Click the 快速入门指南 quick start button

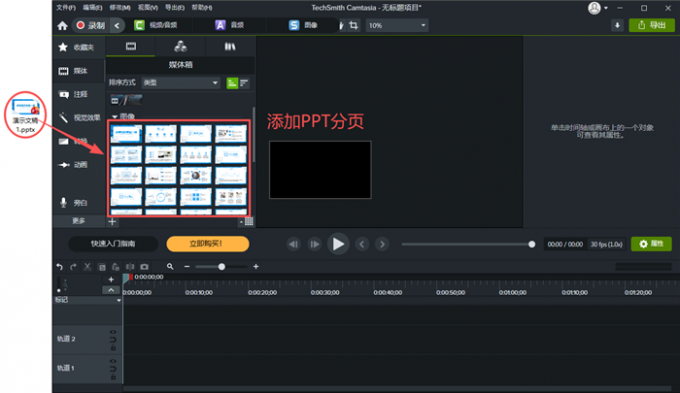click(113, 244)
